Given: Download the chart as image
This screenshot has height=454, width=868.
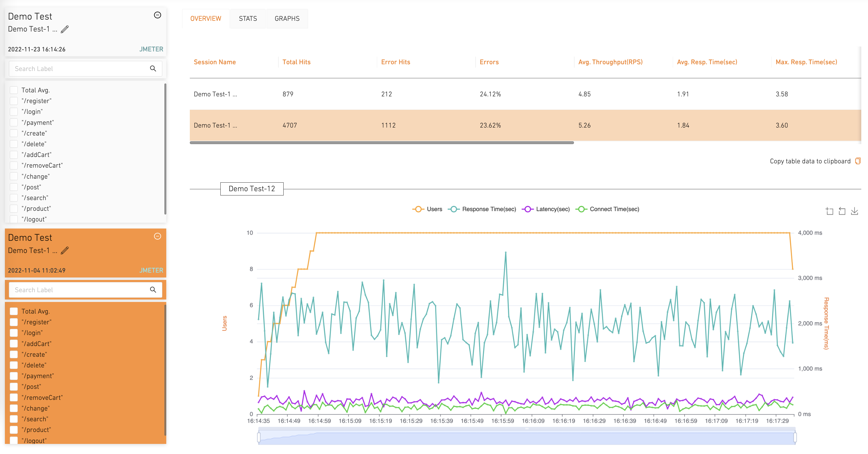Looking at the screenshot, I should pos(854,211).
